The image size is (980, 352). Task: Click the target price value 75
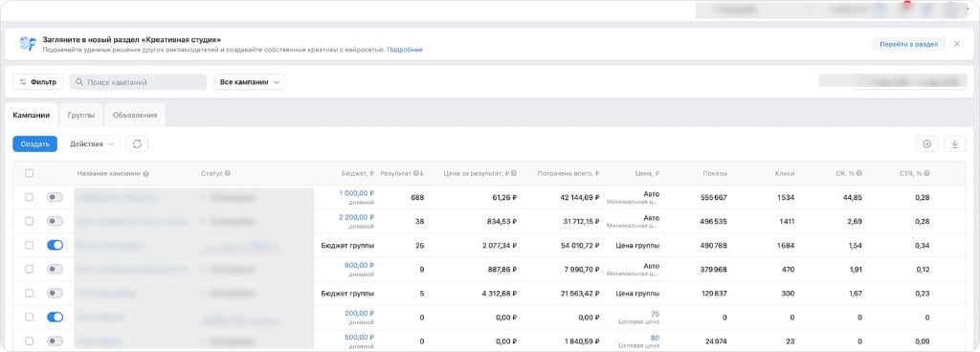(655, 314)
